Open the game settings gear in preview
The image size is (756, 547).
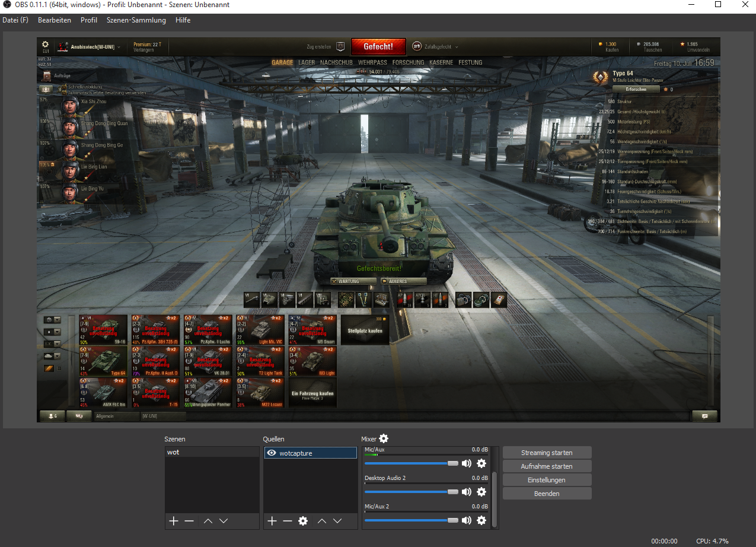(x=45, y=44)
